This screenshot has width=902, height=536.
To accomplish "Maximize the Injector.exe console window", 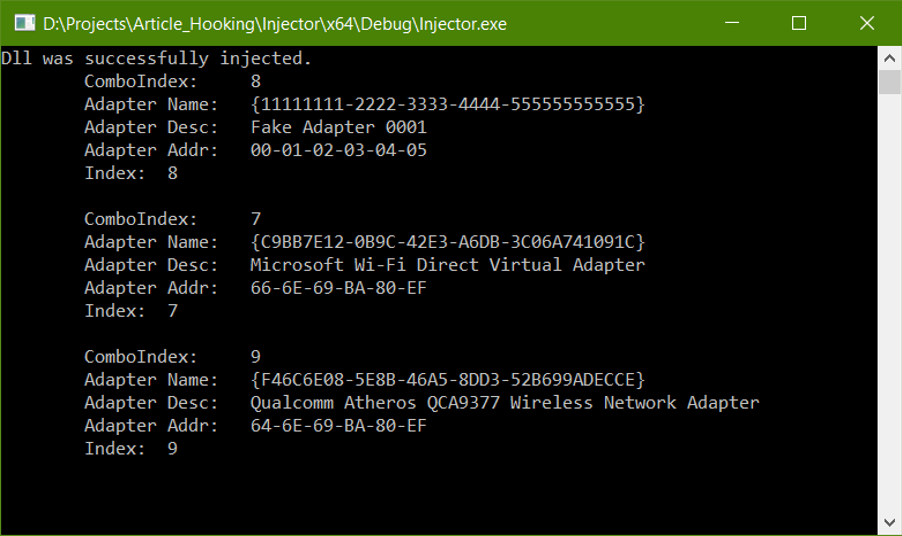I will (x=799, y=23).
